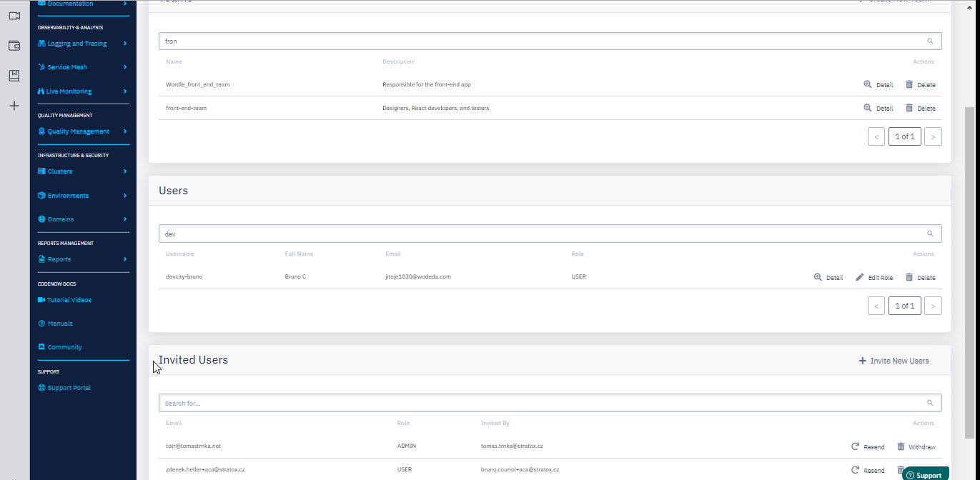Click the Users search field containing 'dev'

(x=550, y=234)
